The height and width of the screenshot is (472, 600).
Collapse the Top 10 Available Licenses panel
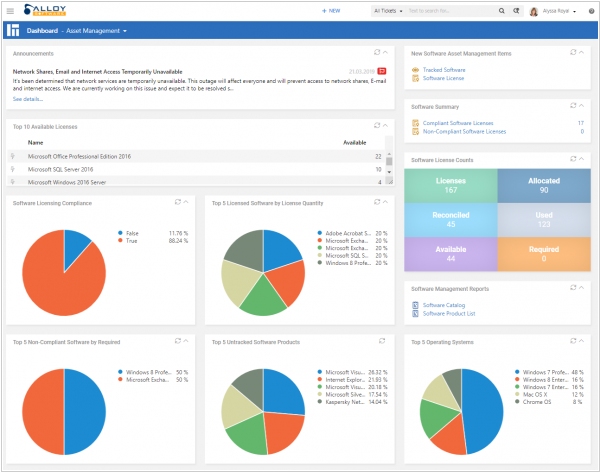coord(385,126)
